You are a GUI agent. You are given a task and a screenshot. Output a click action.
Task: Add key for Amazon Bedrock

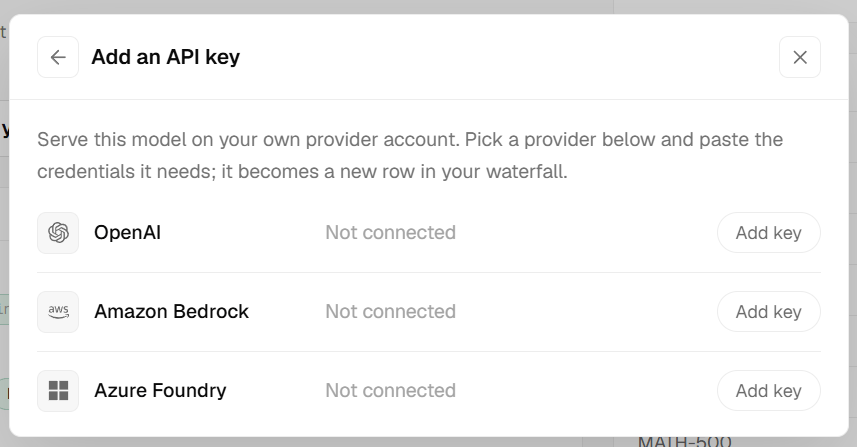pyautogui.click(x=768, y=312)
